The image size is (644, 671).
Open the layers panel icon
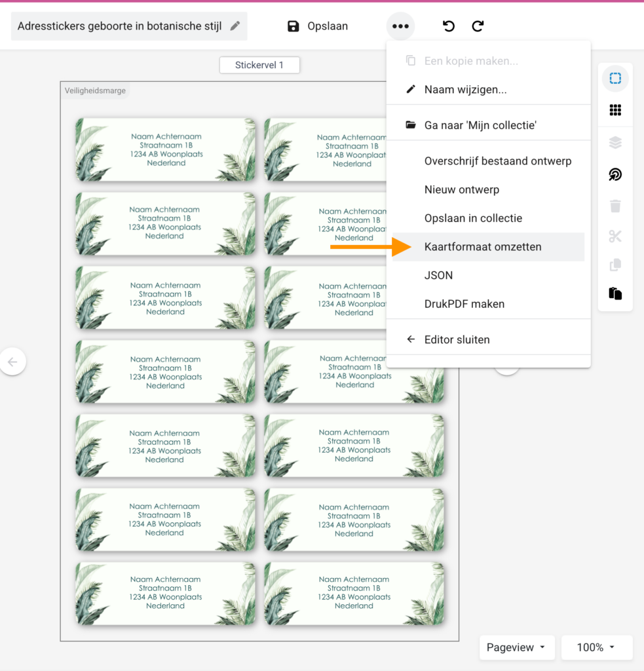[615, 142]
